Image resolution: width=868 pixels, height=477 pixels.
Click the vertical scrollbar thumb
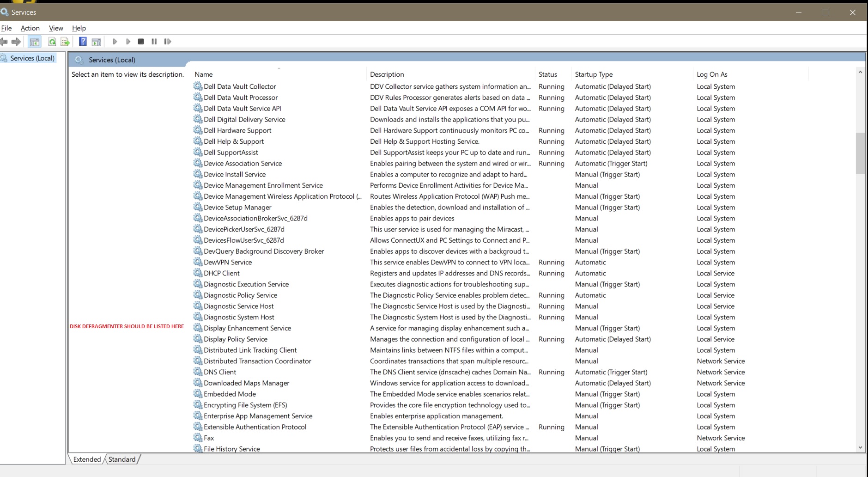860,153
